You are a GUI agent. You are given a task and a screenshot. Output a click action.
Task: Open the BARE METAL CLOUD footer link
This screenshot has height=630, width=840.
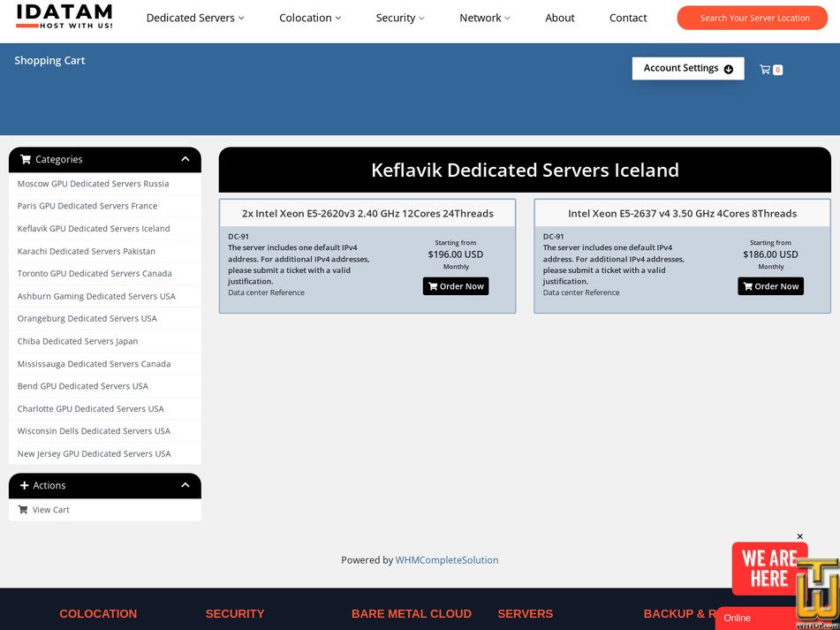point(411,613)
